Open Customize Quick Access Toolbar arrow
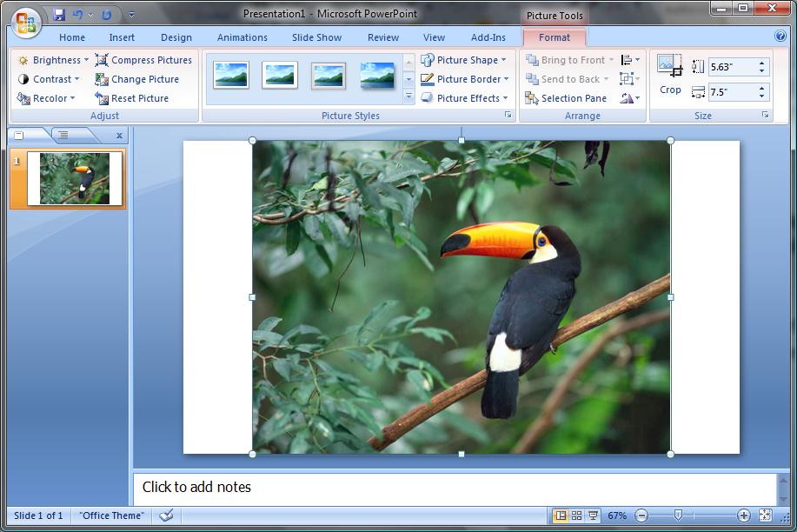The image size is (797, 532). tap(131, 15)
